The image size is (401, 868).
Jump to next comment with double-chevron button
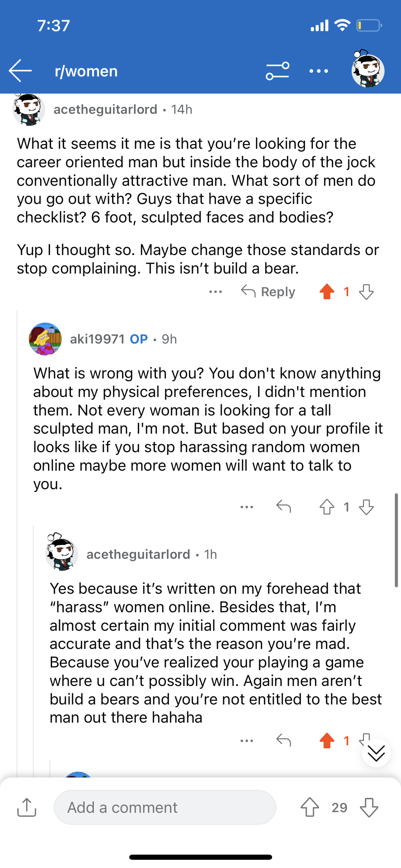376,753
